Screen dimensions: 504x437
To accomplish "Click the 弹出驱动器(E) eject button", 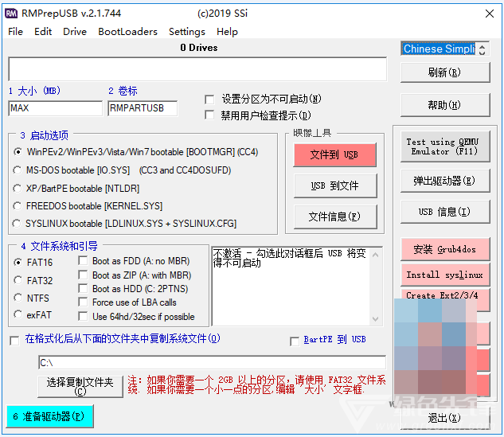I will coord(445,181).
